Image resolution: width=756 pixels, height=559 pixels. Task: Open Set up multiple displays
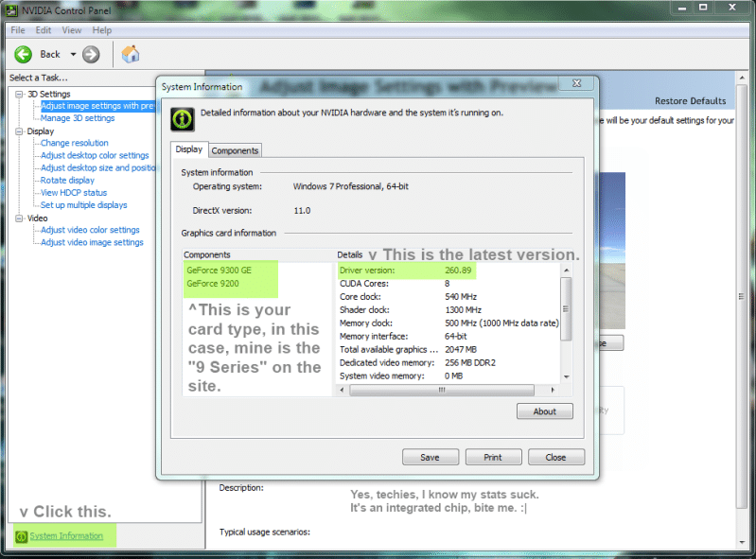click(x=84, y=205)
